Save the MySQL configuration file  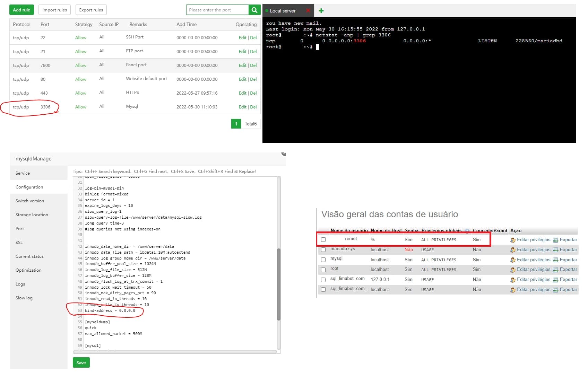(x=81, y=362)
